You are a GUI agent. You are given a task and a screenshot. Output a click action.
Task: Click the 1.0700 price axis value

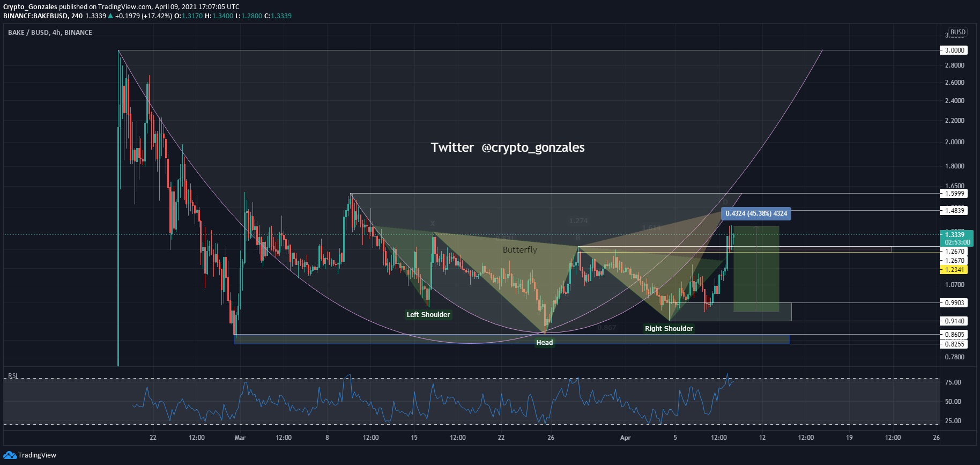click(x=954, y=285)
